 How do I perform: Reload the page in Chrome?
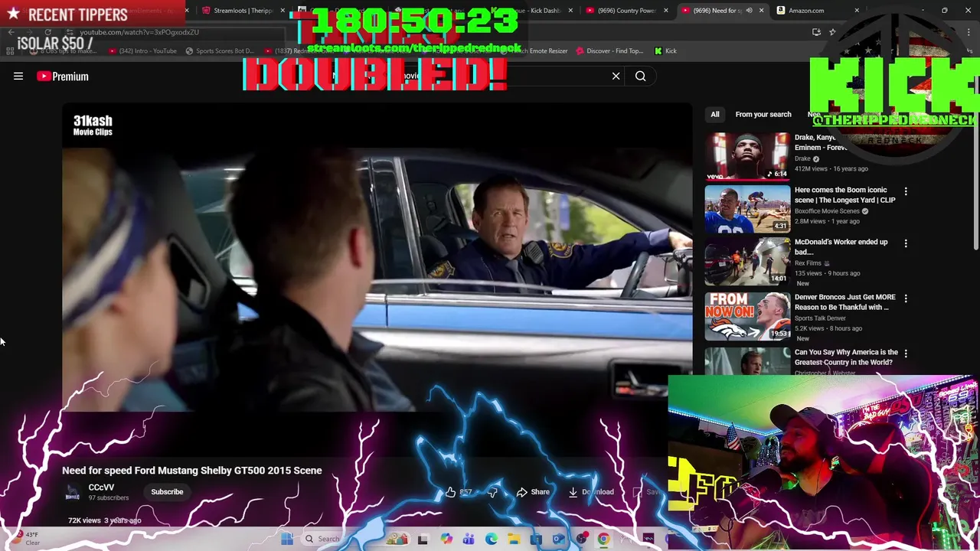[47, 32]
